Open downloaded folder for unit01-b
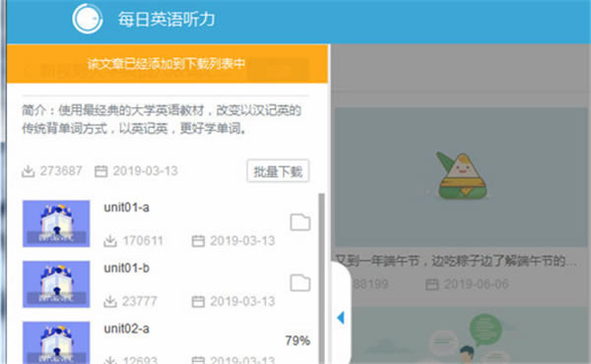This screenshot has width=591, height=364. [x=300, y=282]
